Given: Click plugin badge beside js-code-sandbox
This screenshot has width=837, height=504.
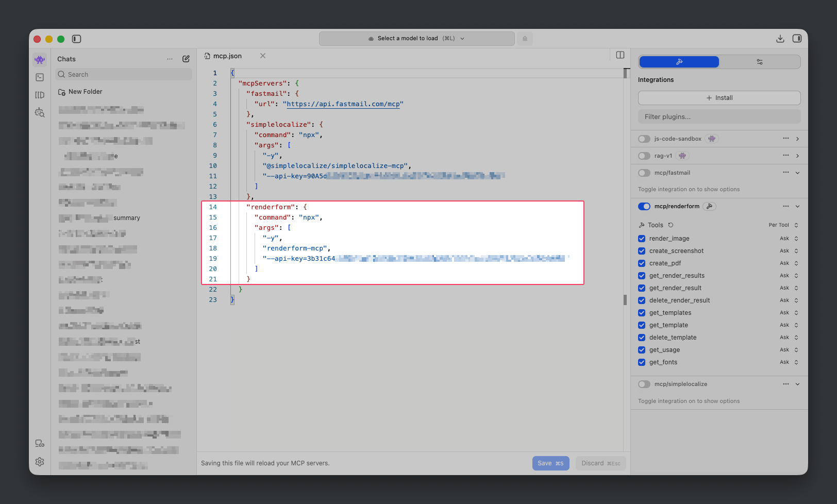Looking at the screenshot, I should pos(712,139).
